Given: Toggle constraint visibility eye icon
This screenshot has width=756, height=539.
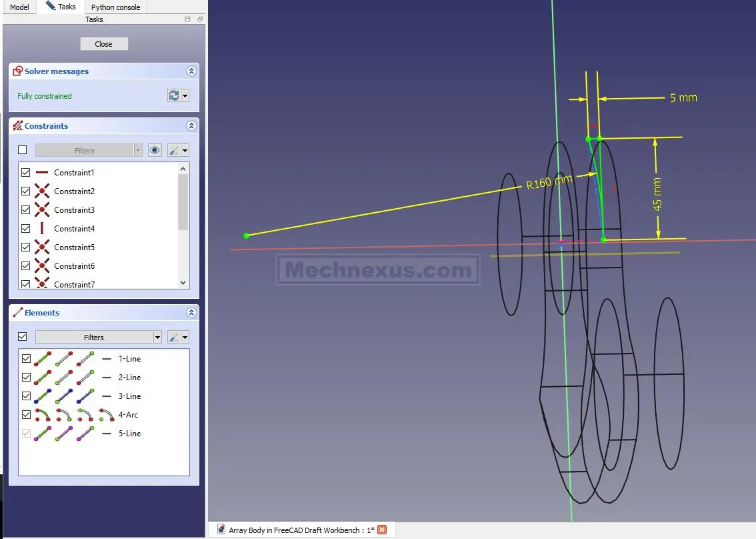Looking at the screenshot, I should click(155, 151).
